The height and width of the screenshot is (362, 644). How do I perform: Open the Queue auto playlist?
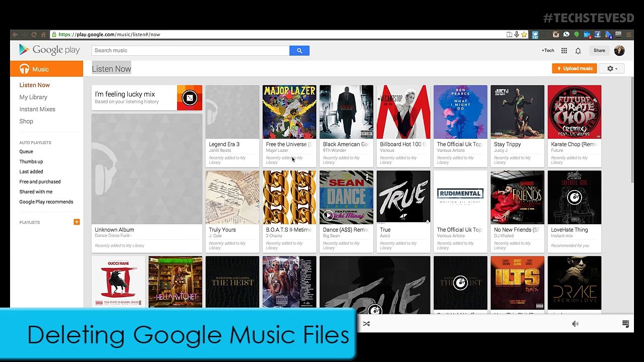pyautogui.click(x=26, y=151)
